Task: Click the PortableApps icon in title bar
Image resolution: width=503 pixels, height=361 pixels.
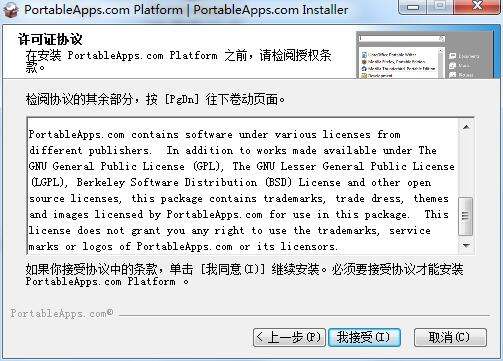Action: [11, 9]
